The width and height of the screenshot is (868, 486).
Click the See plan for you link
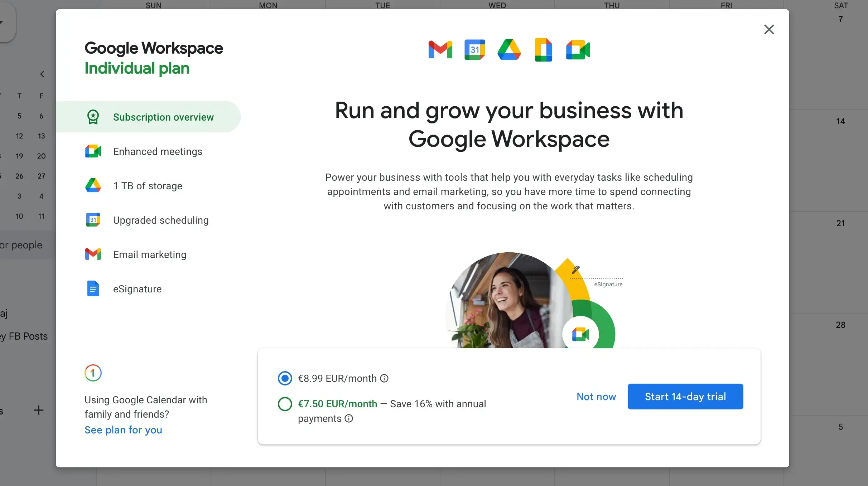pos(123,430)
